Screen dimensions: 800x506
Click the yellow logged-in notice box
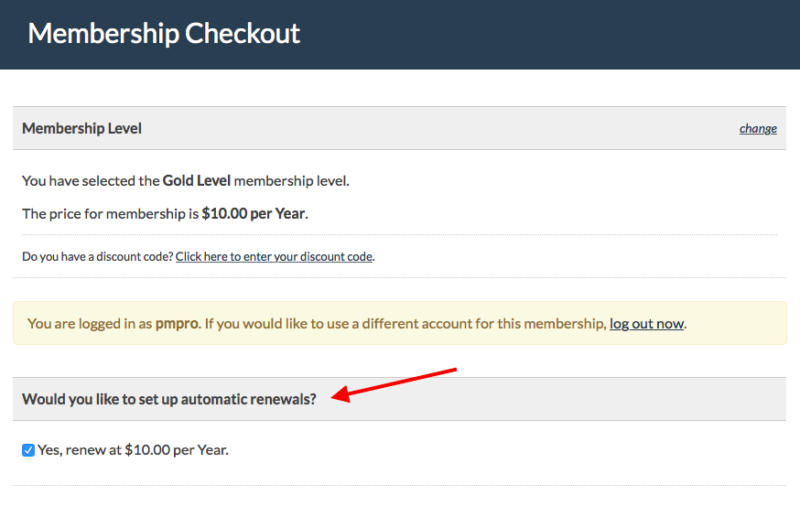(399, 323)
